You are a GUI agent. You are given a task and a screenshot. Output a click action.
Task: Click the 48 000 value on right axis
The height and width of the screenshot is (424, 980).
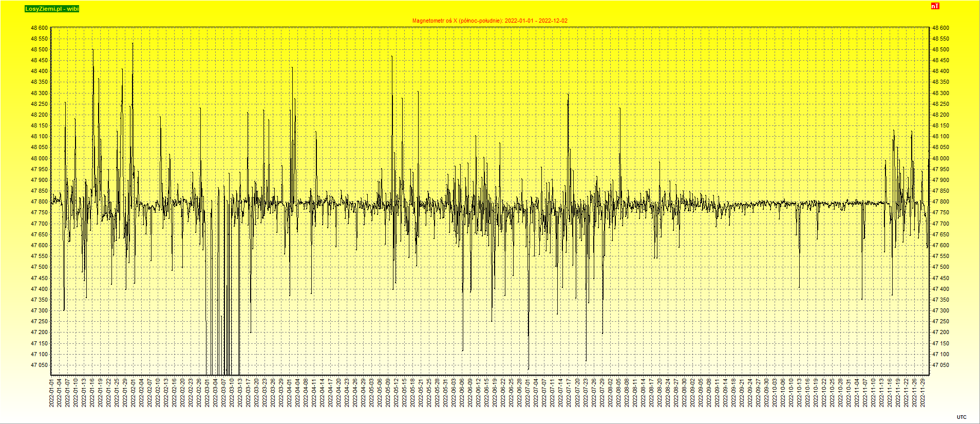940,158
